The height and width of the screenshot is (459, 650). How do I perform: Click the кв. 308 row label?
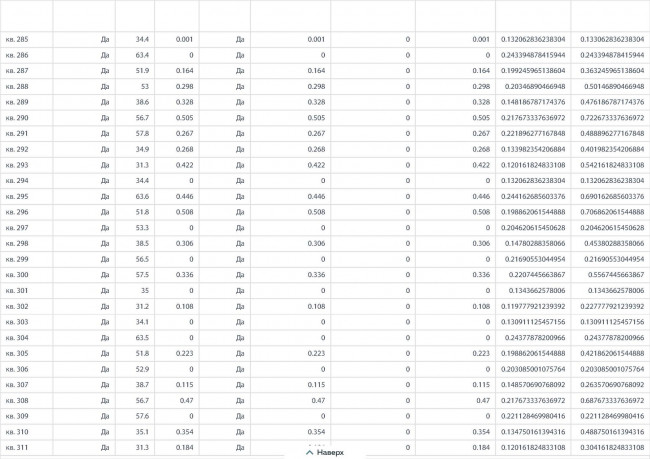tap(17, 401)
